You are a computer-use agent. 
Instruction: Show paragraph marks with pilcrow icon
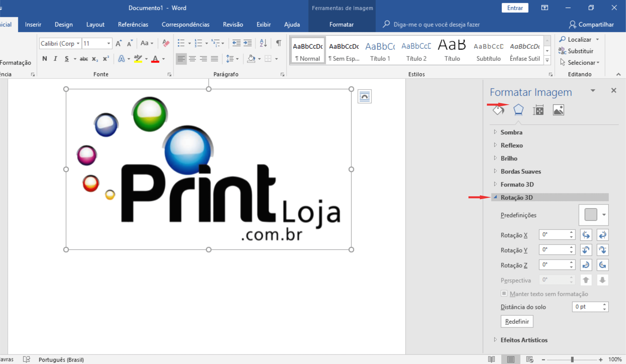point(279,43)
